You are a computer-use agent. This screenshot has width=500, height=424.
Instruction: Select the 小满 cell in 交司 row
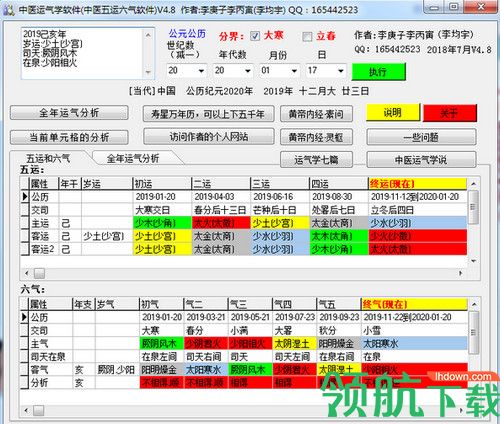tap(250, 330)
